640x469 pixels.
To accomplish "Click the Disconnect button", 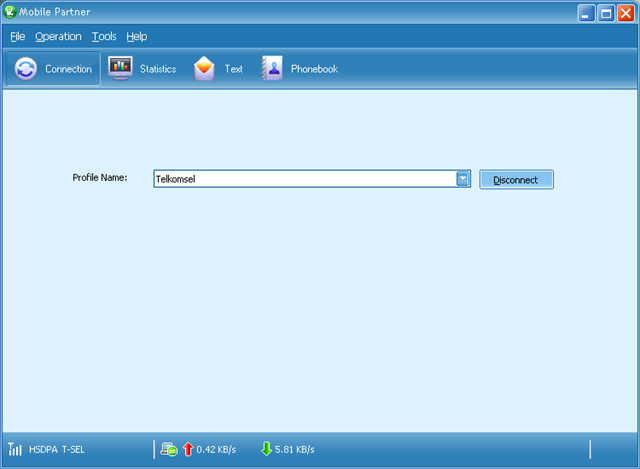I will coord(516,180).
